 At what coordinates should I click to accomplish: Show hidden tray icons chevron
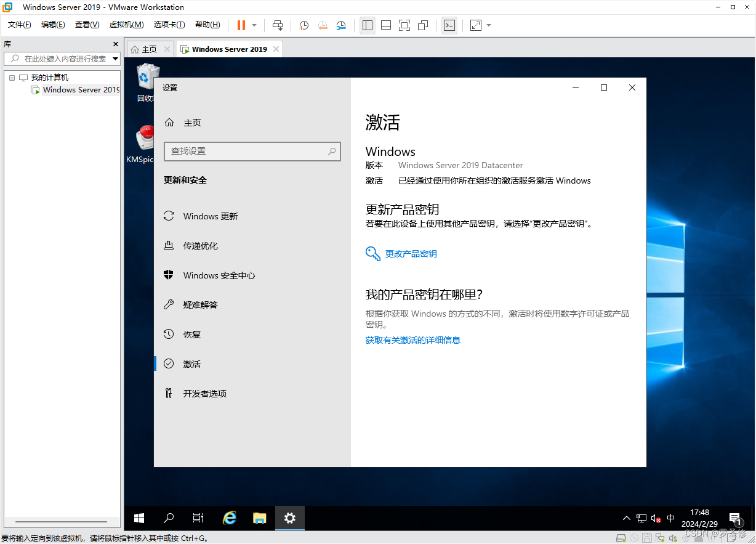[x=627, y=518]
